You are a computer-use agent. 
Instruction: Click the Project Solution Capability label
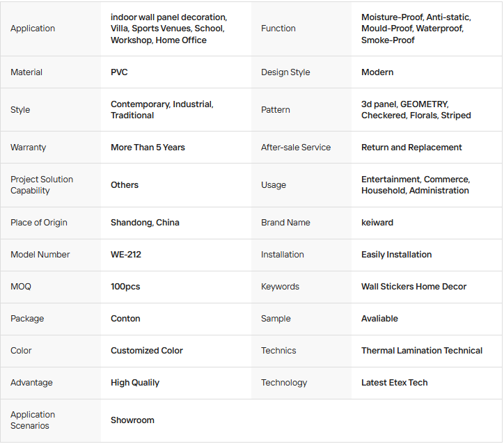point(42,185)
